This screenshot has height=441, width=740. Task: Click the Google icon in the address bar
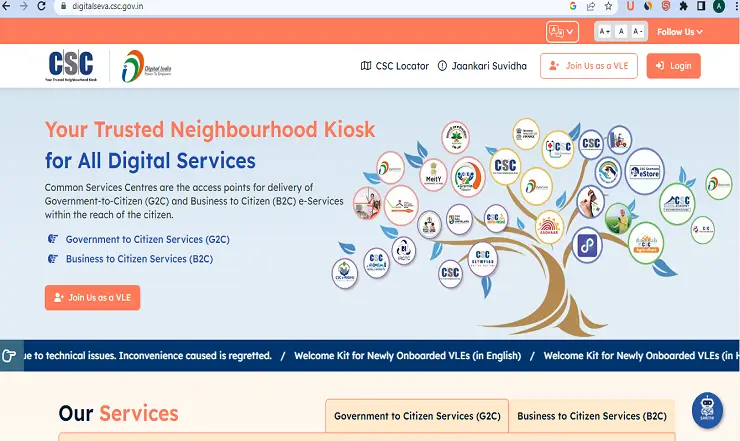coord(573,6)
